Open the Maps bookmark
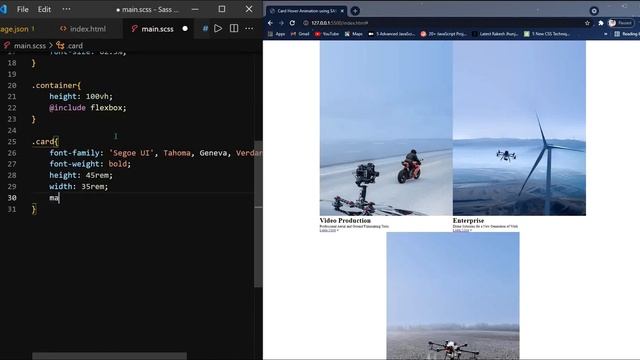This screenshot has width=640, height=360. pyautogui.click(x=353, y=34)
